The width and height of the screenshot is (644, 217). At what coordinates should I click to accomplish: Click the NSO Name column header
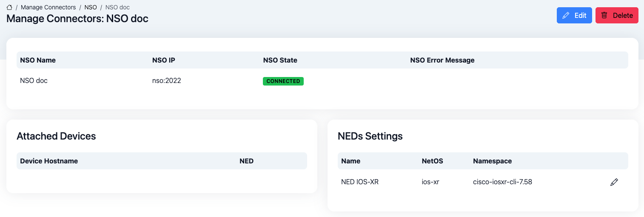38,60
